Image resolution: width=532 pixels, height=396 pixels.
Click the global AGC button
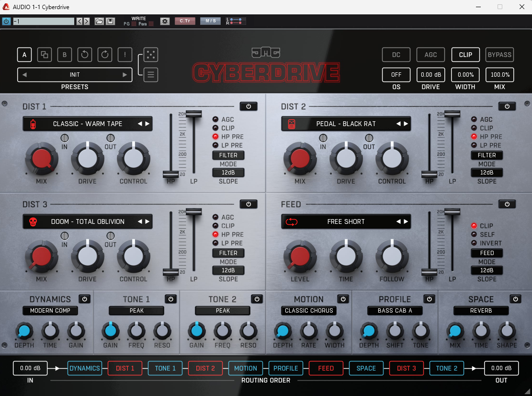pos(431,55)
